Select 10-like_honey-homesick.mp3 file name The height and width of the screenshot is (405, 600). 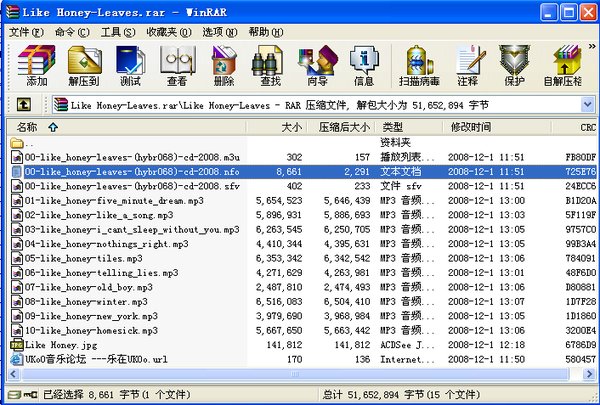coord(91,330)
